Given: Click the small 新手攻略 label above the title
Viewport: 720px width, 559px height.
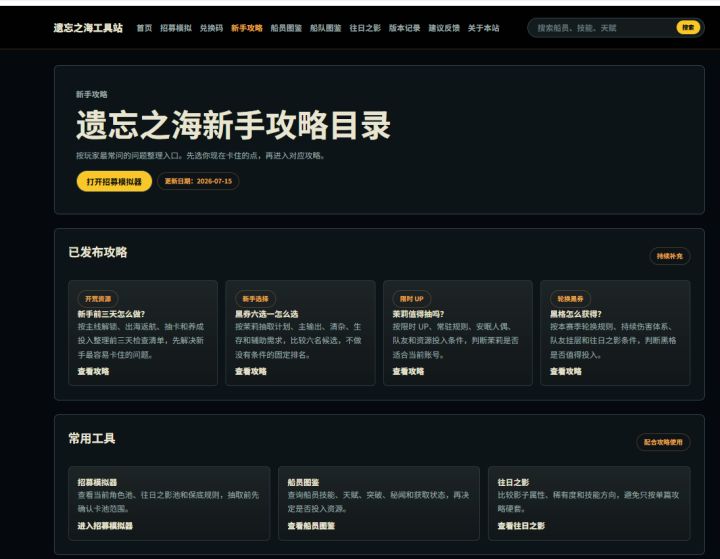Looking at the screenshot, I should [x=91, y=94].
